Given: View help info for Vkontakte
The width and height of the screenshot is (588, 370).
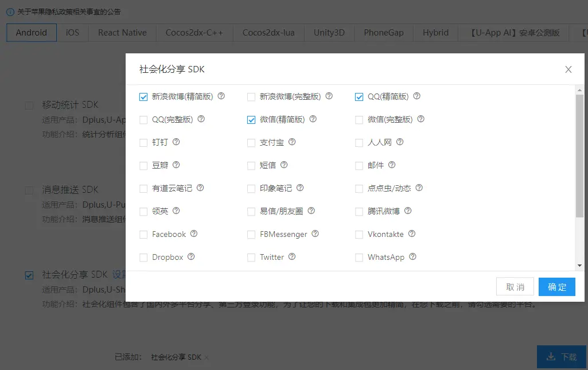Looking at the screenshot, I should pyautogui.click(x=412, y=233).
